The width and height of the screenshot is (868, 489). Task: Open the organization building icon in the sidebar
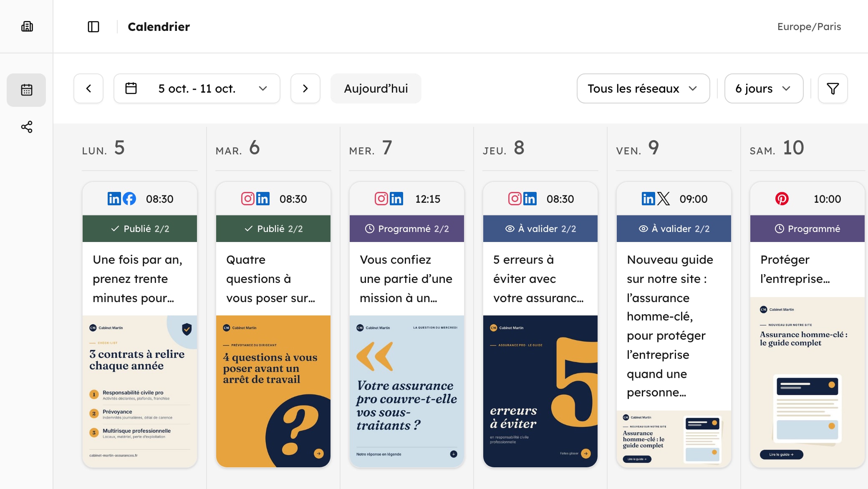coord(27,27)
